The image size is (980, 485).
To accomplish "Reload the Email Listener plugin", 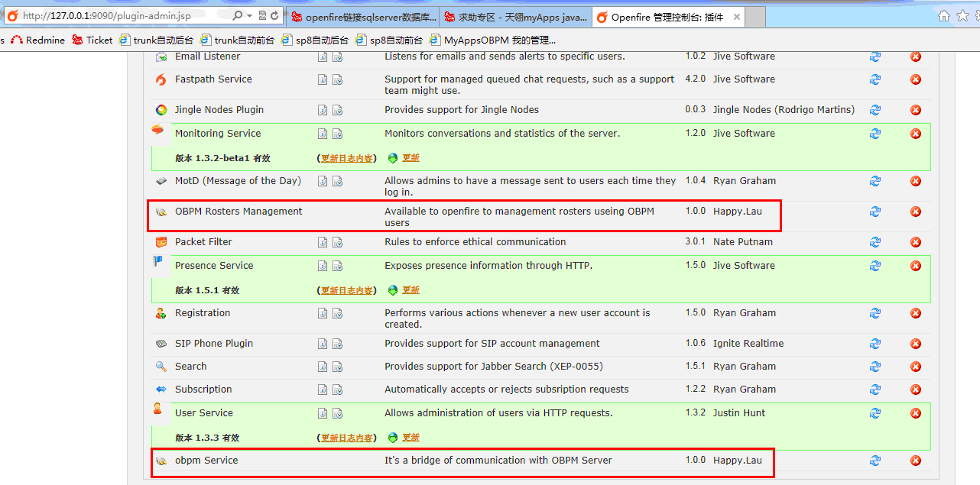I will [875, 57].
